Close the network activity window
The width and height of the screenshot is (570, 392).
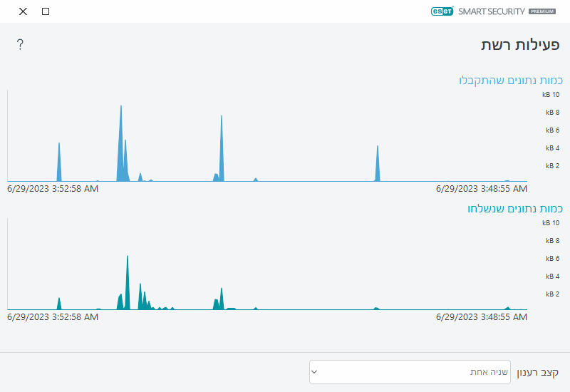point(23,11)
